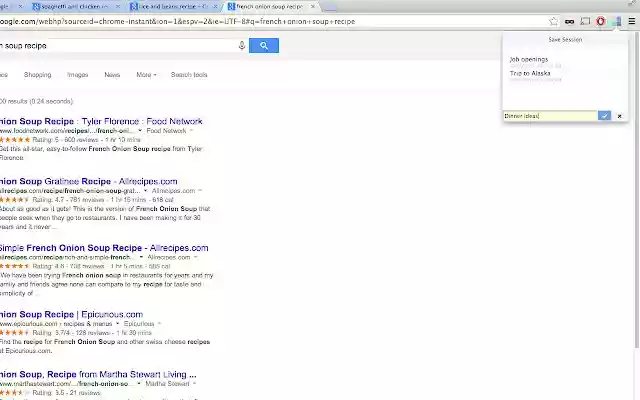Select the french onion soup recipe tab

tap(269, 7)
